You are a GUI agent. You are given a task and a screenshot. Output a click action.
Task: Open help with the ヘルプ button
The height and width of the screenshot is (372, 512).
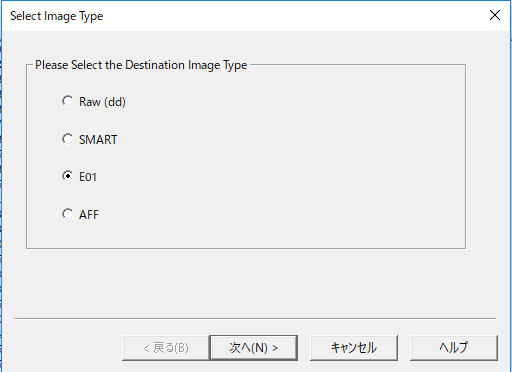click(x=454, y=348)
